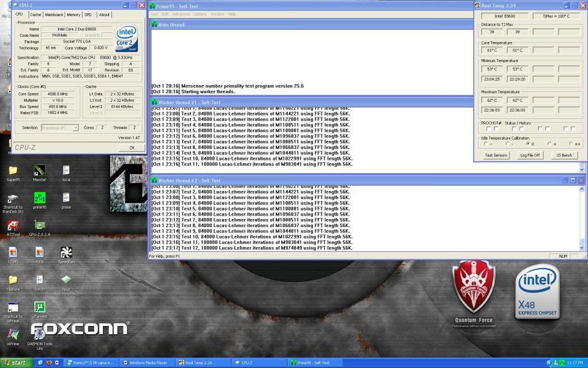588x368 pixels.
Task: Open the 4300 image file icon
Action: [x=40, y=252]
